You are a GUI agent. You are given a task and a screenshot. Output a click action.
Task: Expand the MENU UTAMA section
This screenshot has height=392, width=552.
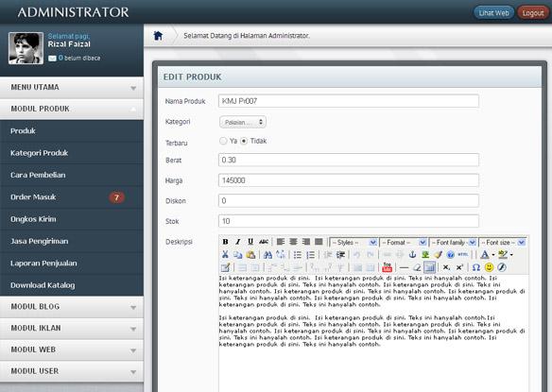click(x=72, y=87)
